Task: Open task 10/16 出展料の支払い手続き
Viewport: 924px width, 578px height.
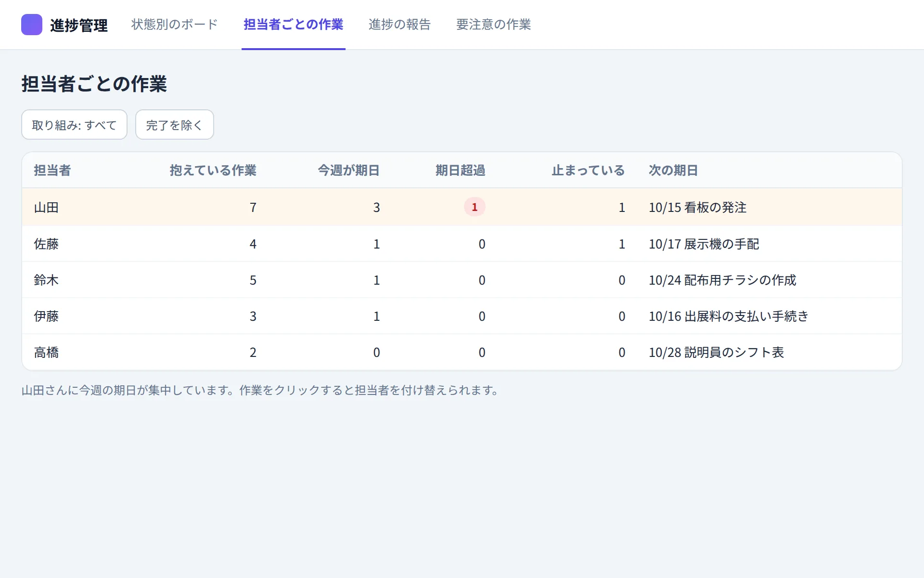Action: 729,316
